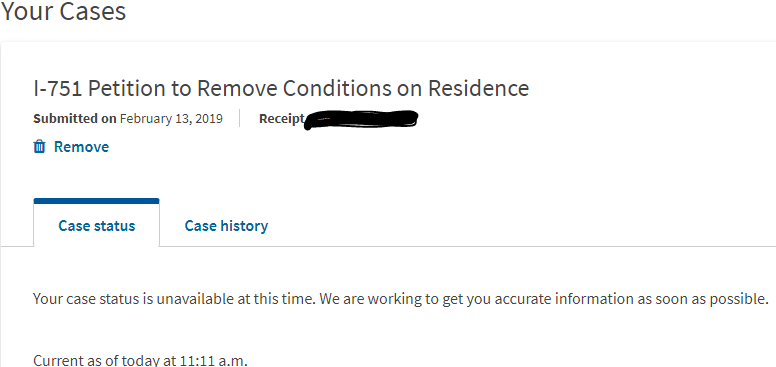Click the Receipt label
Screen dimensions: 776x367
click(x=281, y=119)
